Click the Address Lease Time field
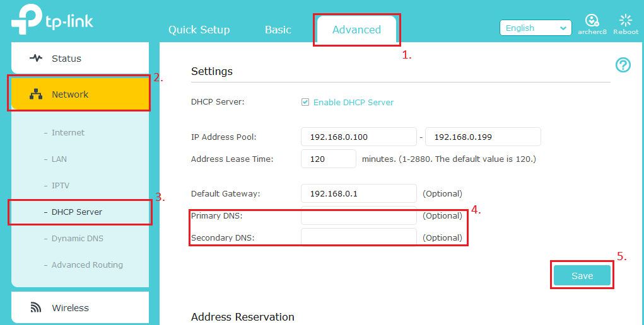The image size is (644, 325). (328, 159)
